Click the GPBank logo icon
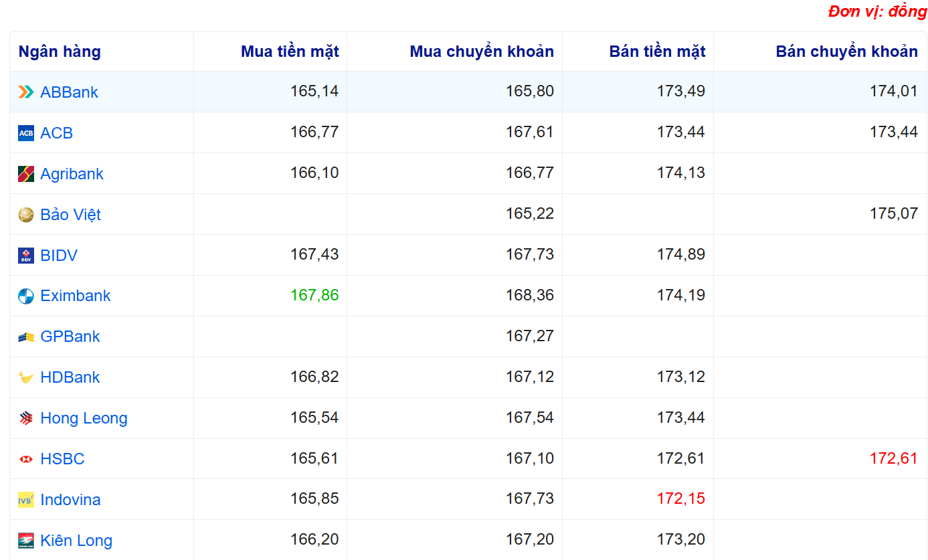The height and width of the screenshot is (560, 928). point(26,337)
